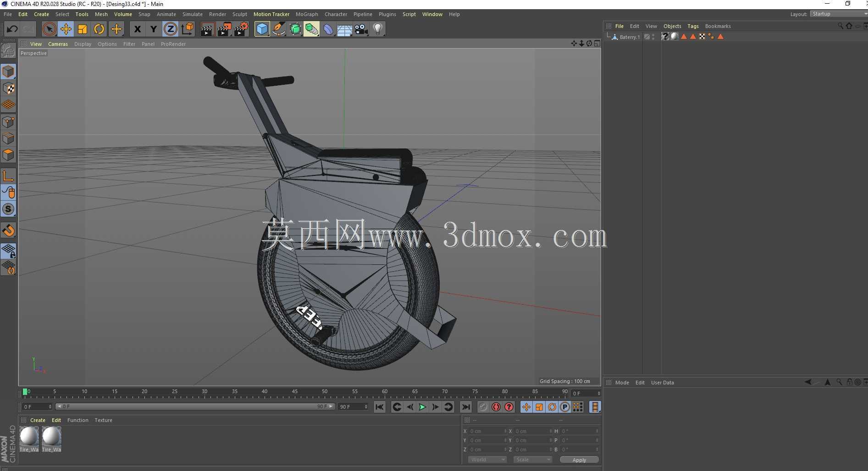Go to end of animation
Viewport: 868px width, 471px height.
click(x=466, y=407)
